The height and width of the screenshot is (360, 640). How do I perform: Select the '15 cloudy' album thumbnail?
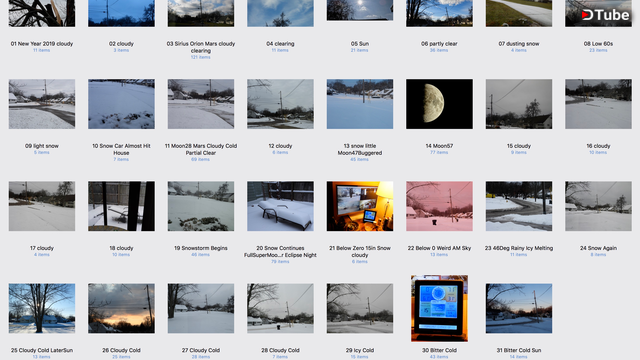(x=519, y=104)
